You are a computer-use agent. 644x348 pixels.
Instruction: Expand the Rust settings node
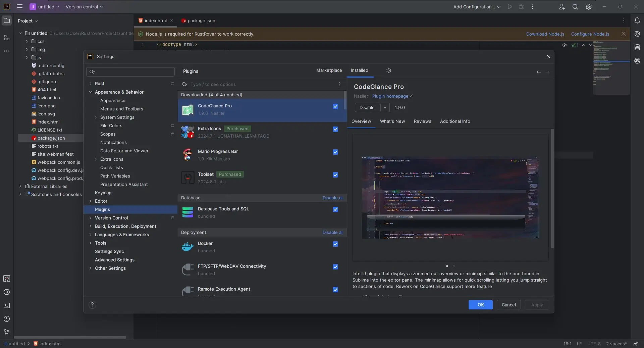pos(90,84)
